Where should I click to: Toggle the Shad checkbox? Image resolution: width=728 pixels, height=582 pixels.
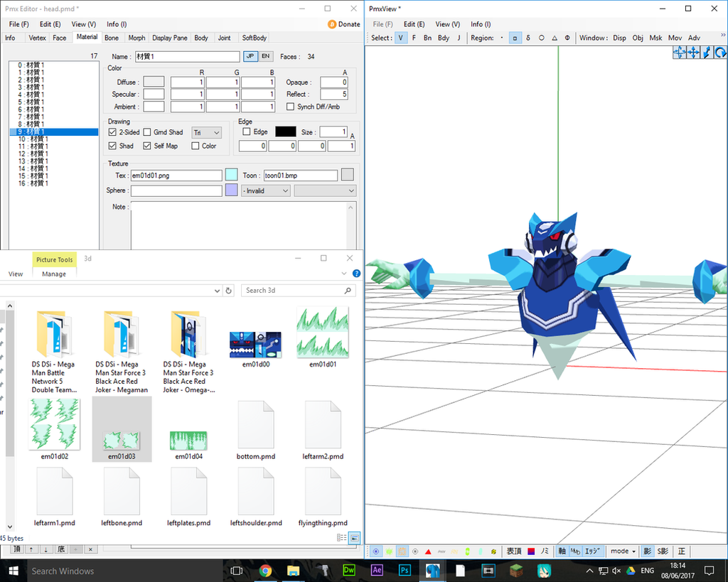coord(112,146)
